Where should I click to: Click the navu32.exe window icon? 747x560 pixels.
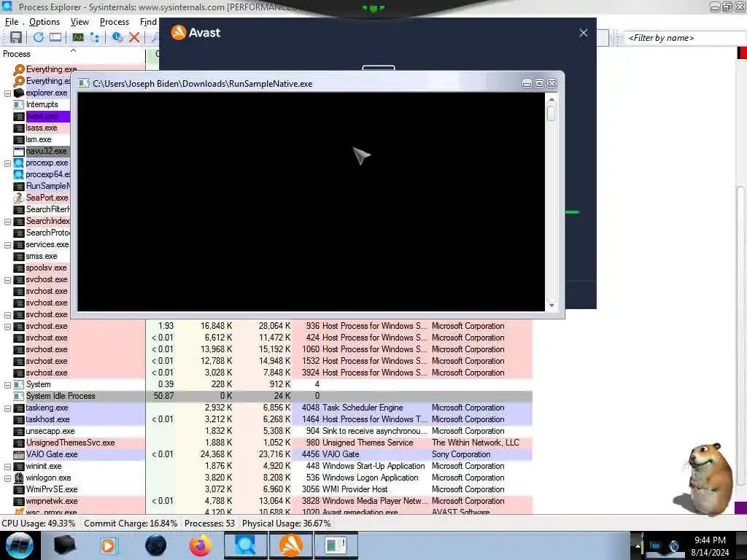coord(19,152)
